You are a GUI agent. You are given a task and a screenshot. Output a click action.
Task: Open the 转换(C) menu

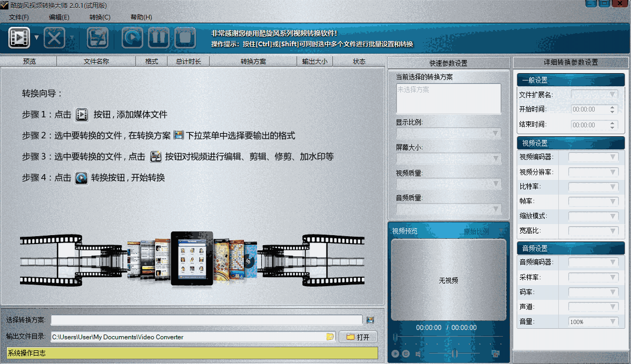(x=100, y=17)
